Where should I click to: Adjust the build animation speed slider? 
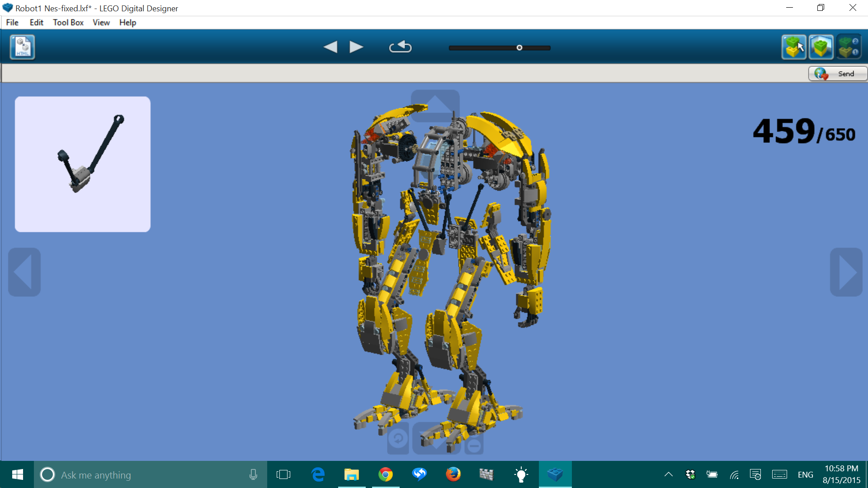519,47
